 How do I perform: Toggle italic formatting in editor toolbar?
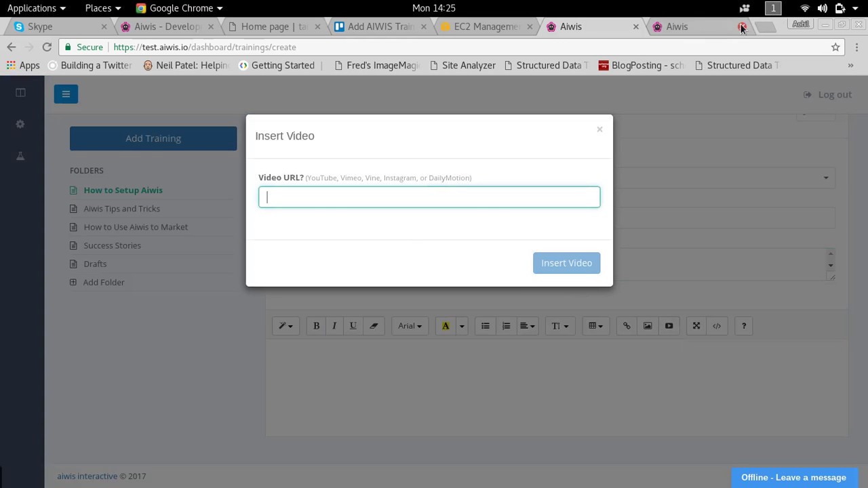pos(334,326)
